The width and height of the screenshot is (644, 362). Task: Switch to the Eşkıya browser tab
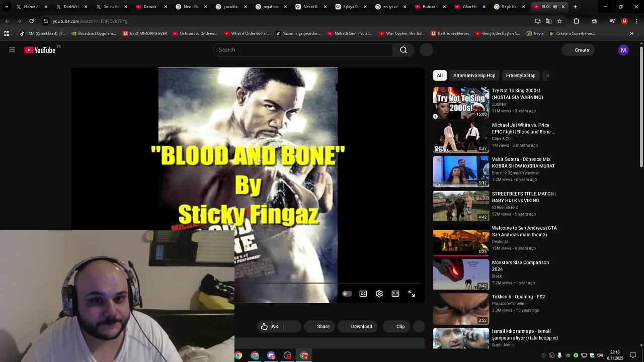coord(351,7)
